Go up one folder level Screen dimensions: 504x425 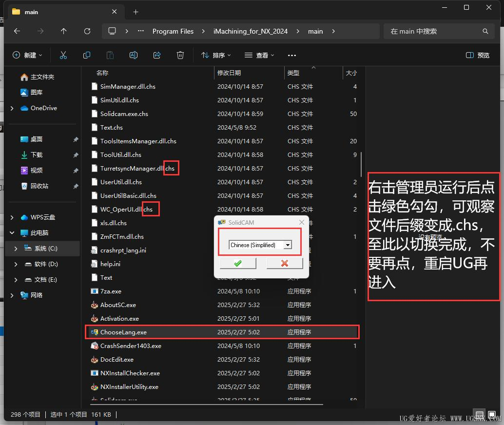pyautogui.click(x=64, y=31)
